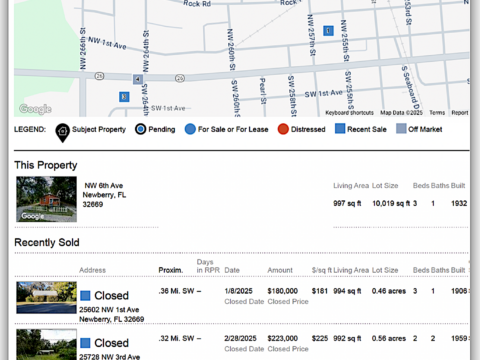Image resolution: width=480 pixels, height=360 pixels.
Task: Click the Recently Sold section heading
Action: [47, 242]
